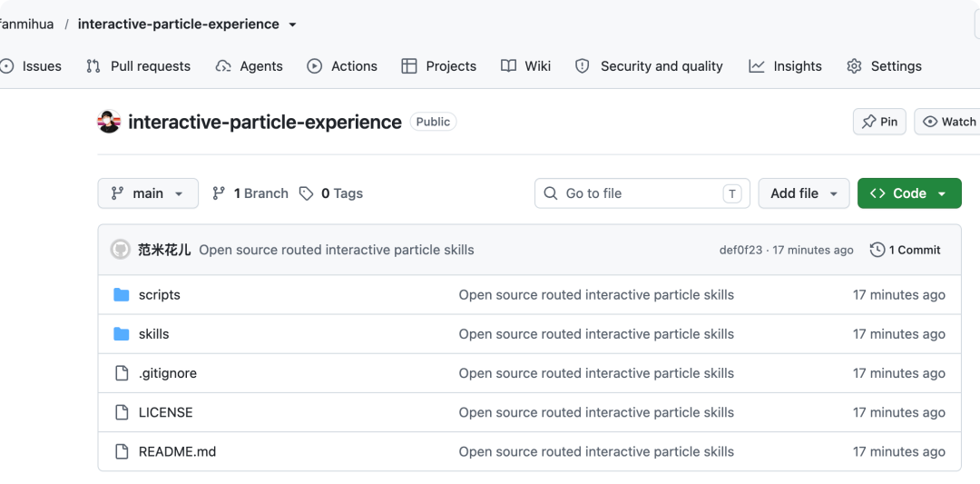This screenshot has height=484, width=980.
Task: Open the scripts folder
Action: [160, 294]
